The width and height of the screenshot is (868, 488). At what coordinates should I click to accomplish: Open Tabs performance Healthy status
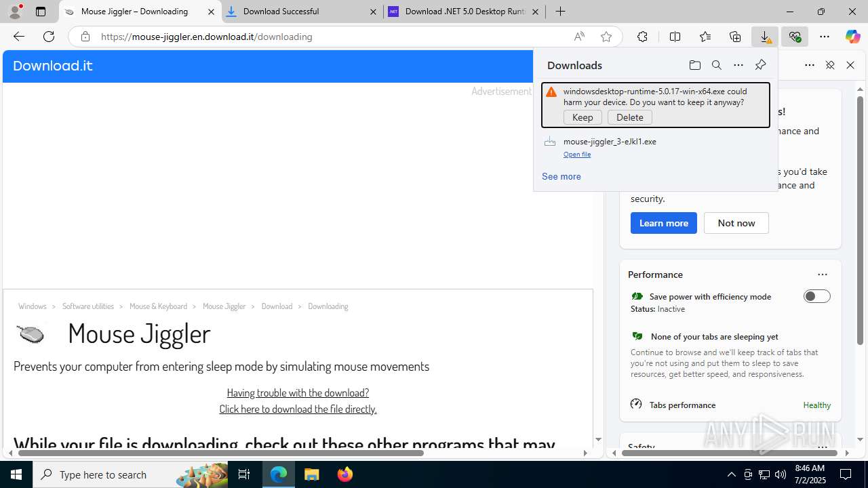816,405
